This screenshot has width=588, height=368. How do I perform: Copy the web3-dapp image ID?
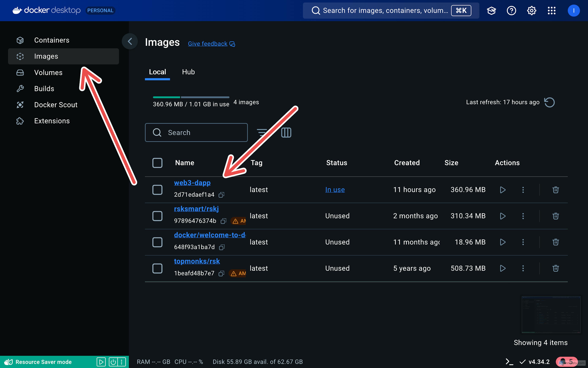coord(221,195)
